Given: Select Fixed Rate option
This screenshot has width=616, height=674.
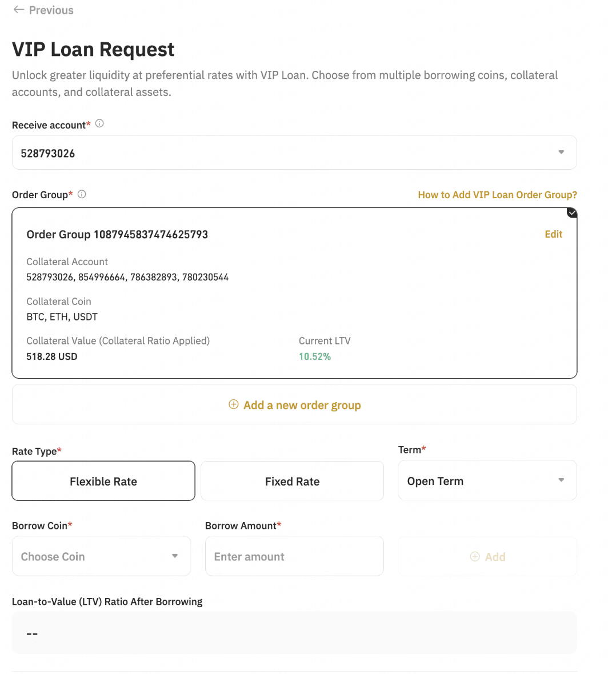Looking at the screenshot, I should pos(292,481).
